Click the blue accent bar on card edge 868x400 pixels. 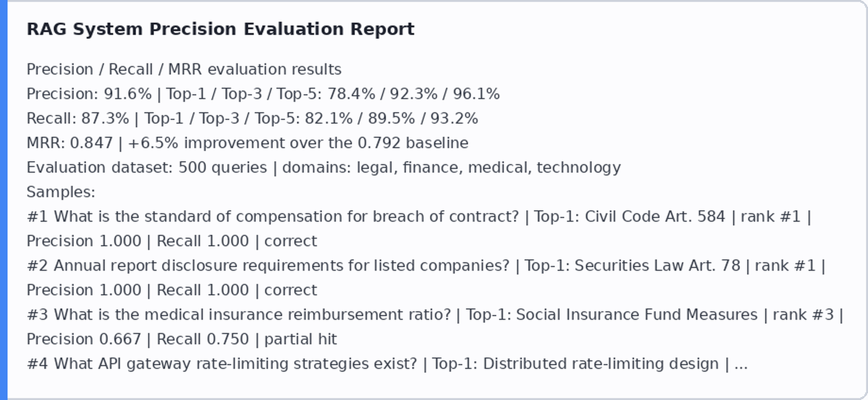point(3,200)
